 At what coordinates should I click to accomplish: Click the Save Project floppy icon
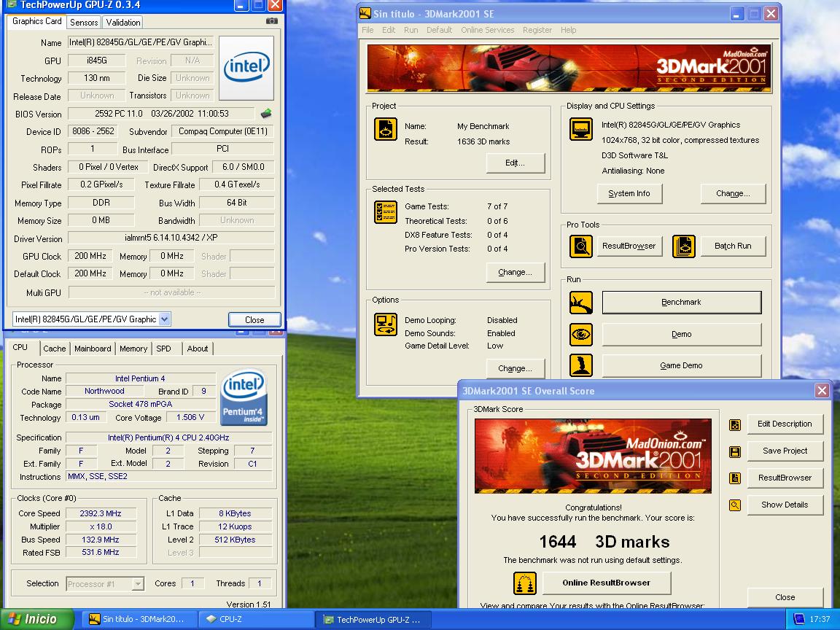(735, 451)
